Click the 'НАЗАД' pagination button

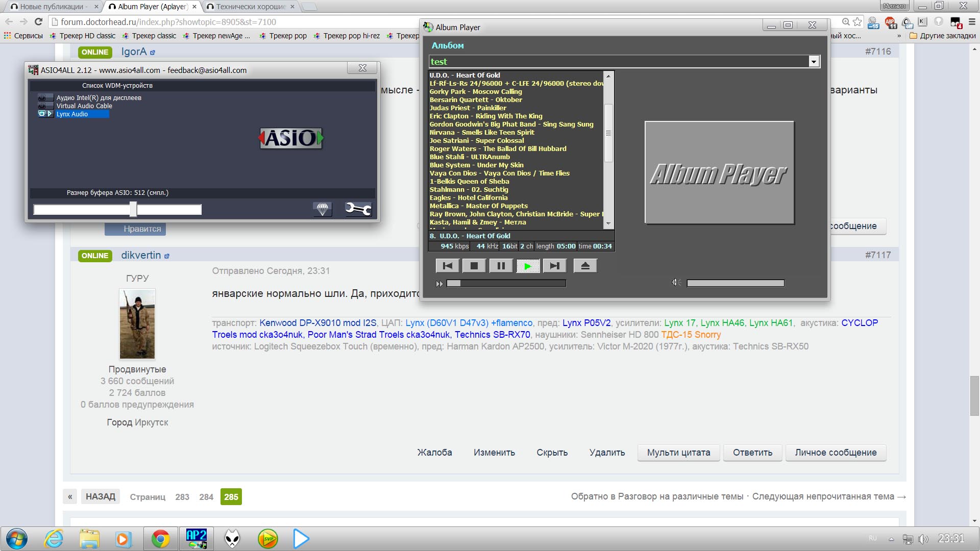pos(101,496)
